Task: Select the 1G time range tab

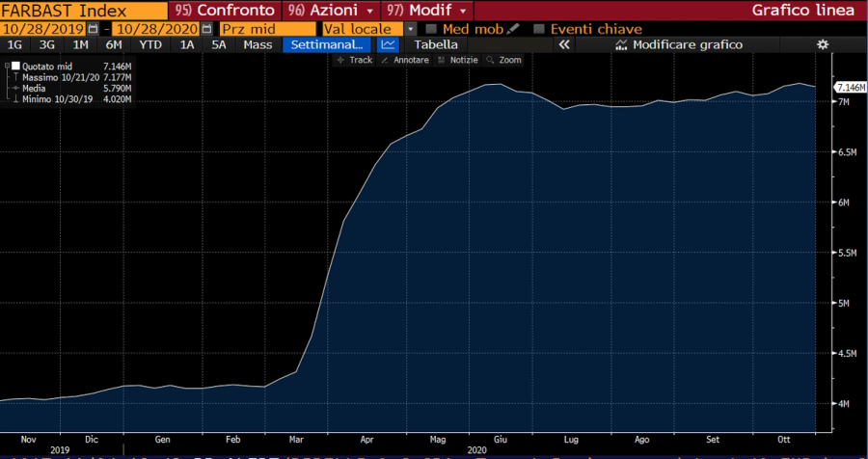Action: tap(14, 45)
